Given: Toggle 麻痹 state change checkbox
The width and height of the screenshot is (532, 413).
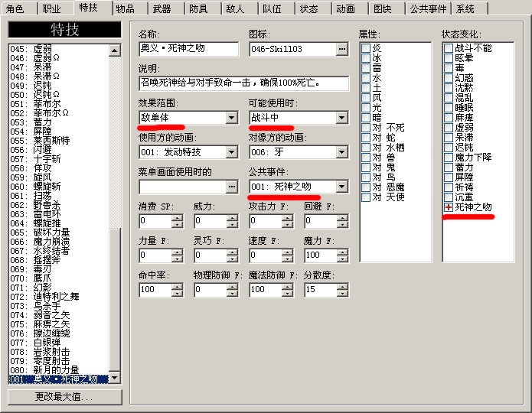Looking at the screenshot, I should point(449,118).
